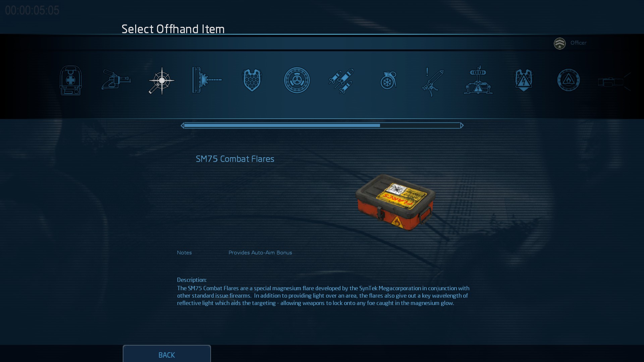Select the partially visible flashlight attachment icon

(x=614, y=82)
